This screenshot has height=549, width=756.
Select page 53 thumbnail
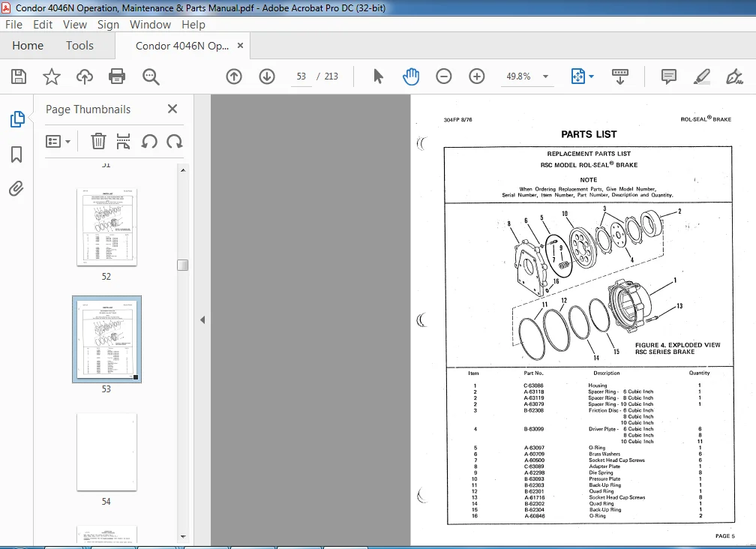[x=106, y=339]
